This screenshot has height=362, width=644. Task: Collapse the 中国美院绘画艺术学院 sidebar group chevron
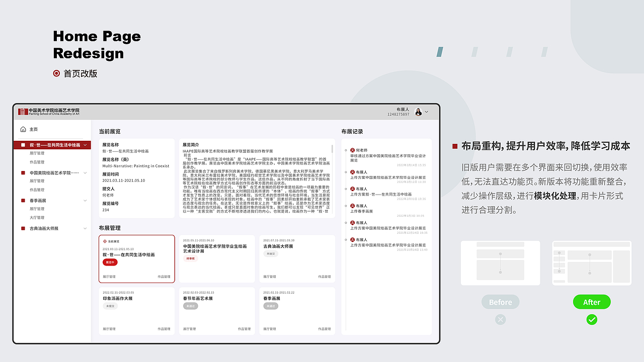pos(85,172)
